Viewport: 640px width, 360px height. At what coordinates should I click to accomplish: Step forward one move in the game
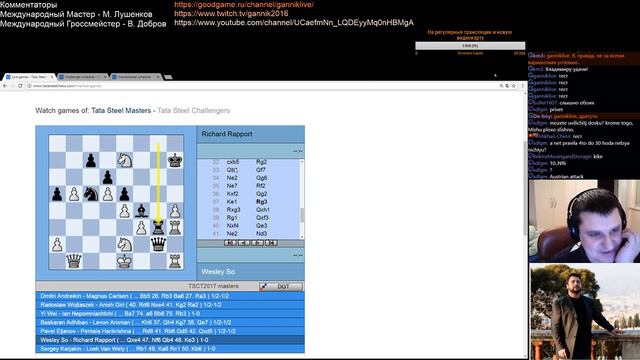(x=257, y=243)
